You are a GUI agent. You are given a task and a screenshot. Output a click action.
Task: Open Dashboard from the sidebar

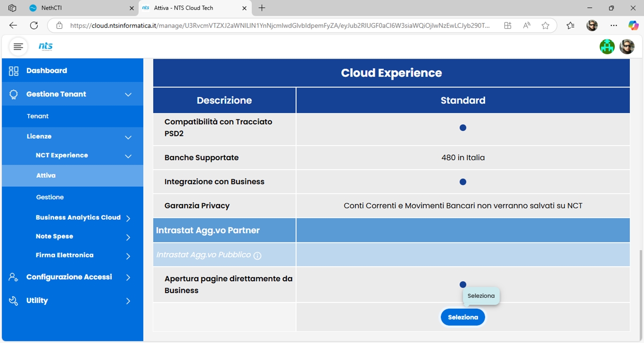[x=47, y=71]
